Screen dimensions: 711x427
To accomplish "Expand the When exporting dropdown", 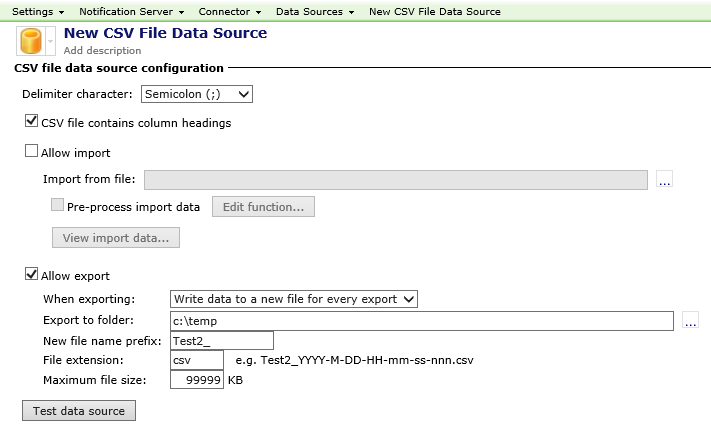I will [x=294, y=299].
